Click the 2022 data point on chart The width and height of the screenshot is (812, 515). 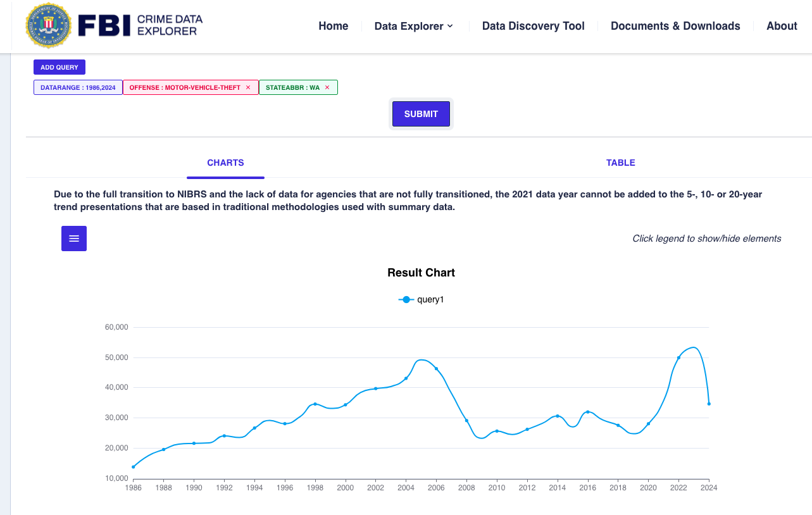pos(678,357)
